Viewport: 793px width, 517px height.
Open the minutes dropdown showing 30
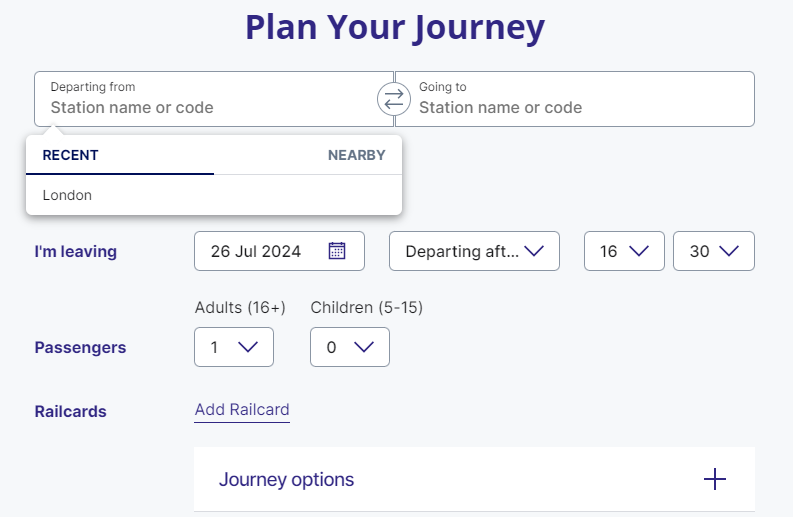click(x=714, y=251)
